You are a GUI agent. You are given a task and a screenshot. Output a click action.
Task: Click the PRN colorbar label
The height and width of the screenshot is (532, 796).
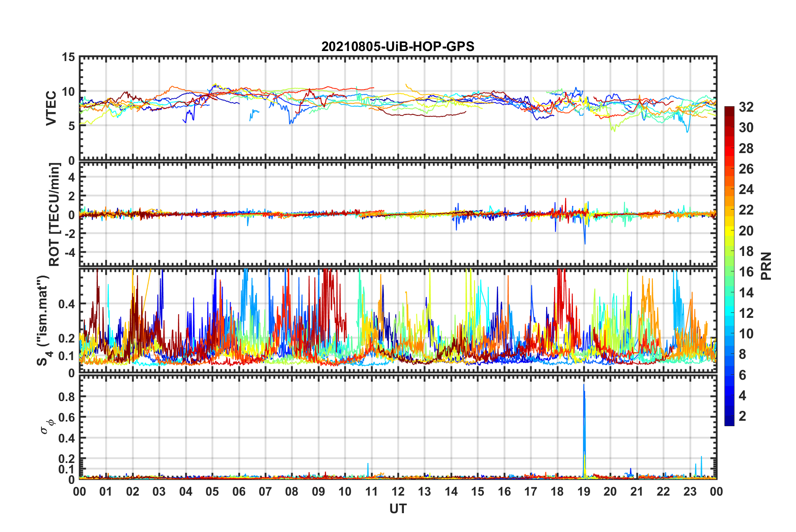click(x=766, y=266)
